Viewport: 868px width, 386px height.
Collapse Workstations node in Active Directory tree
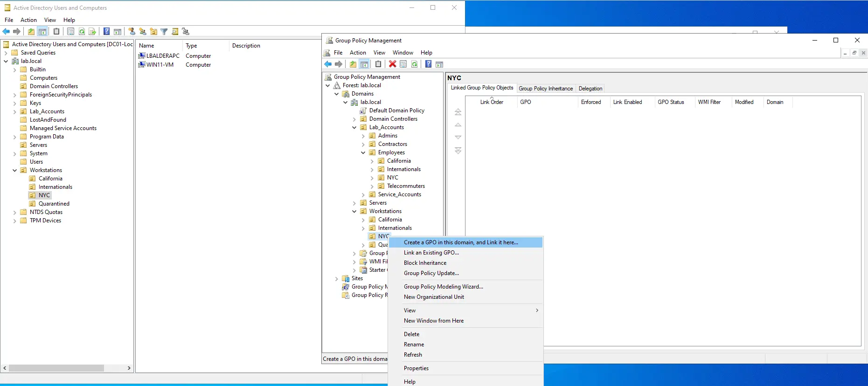tap(15, 170)
